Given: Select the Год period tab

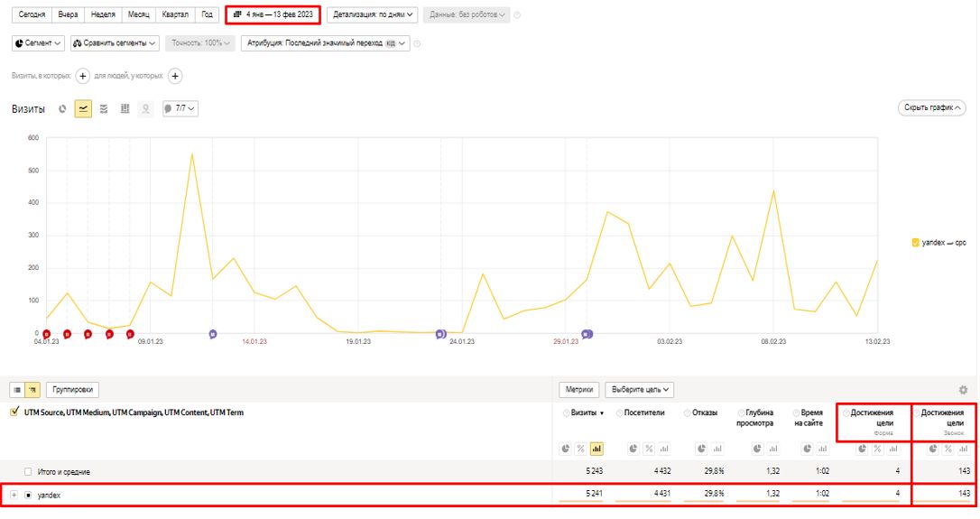Looking at the screenshot, I should click(x=207, y=14).
